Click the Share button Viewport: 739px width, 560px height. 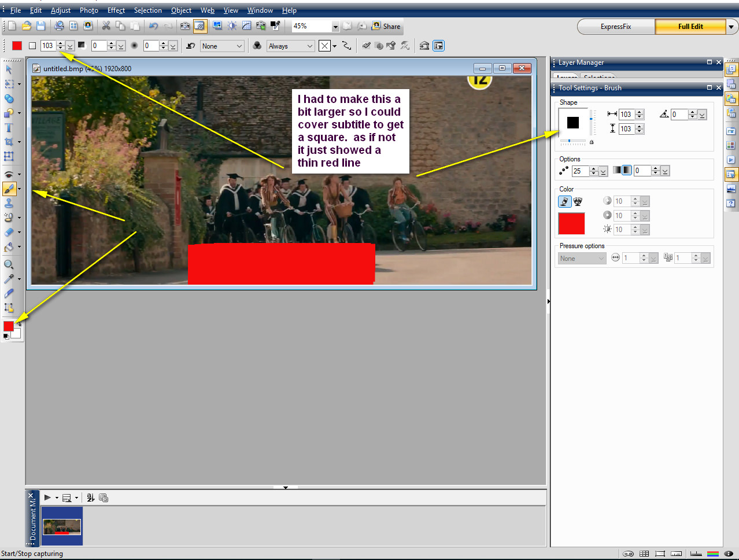click(386, 26)
